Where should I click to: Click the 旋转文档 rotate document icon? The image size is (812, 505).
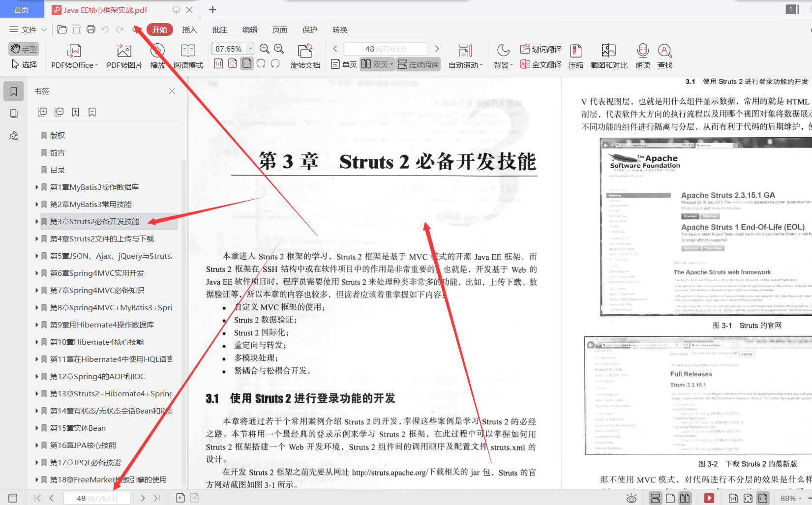click(305, 56)
